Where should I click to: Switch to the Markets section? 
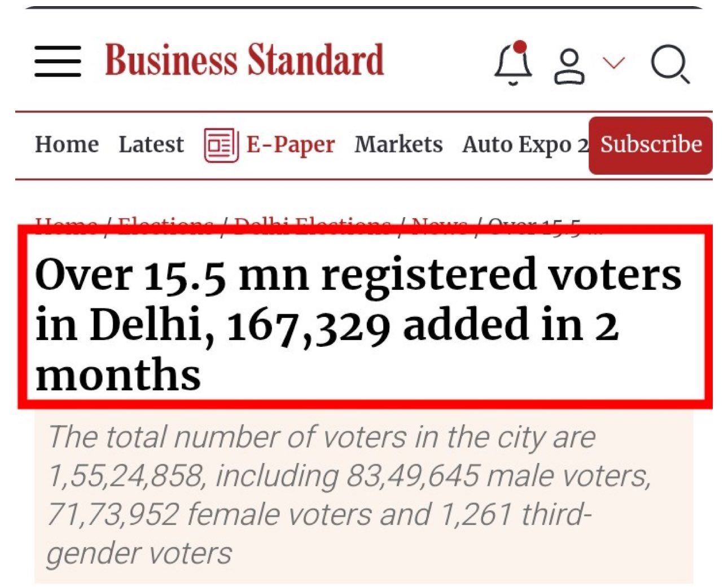point(398,144)
